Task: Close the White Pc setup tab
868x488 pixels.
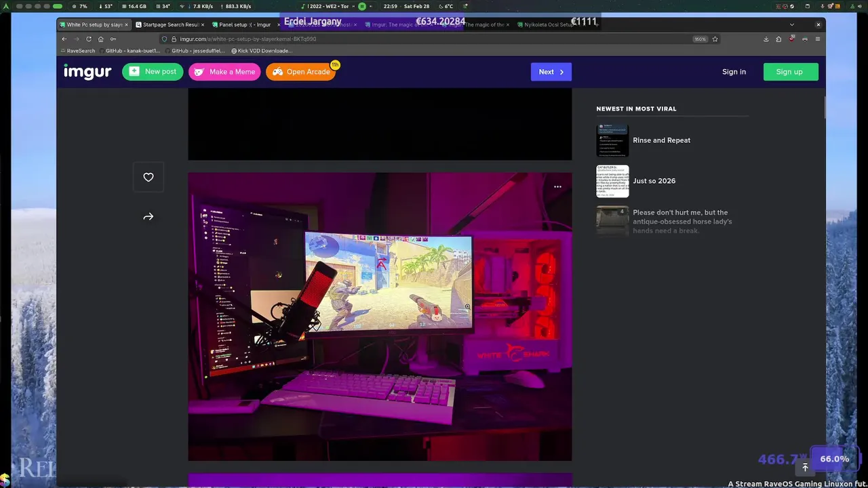Action: pos(126,25)
